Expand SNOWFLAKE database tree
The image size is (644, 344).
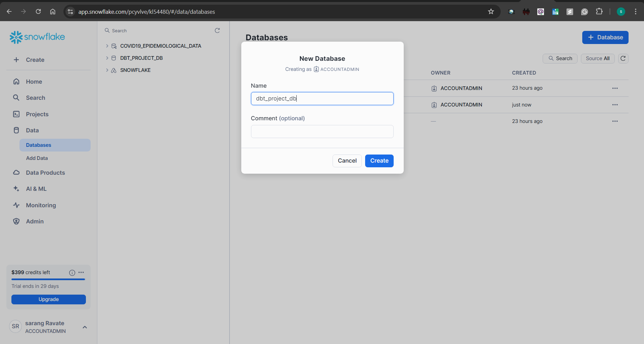(x=107, y=70)
